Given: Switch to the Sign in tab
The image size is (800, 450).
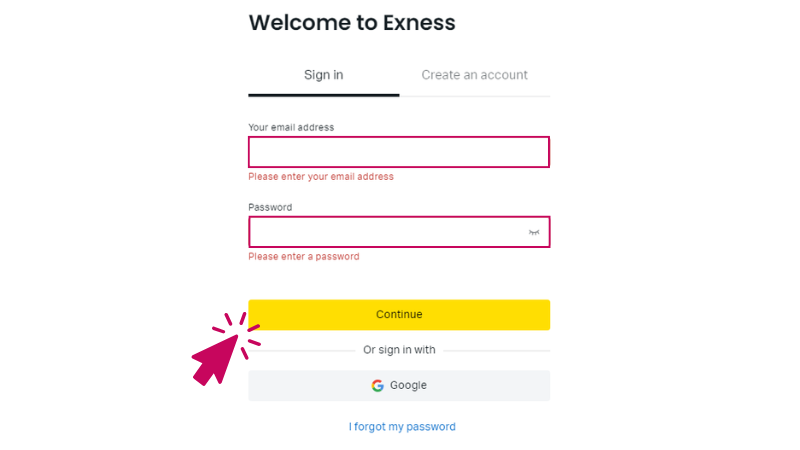Looking at the screenshot, I should pyautogui.click(x=323, y=75).
